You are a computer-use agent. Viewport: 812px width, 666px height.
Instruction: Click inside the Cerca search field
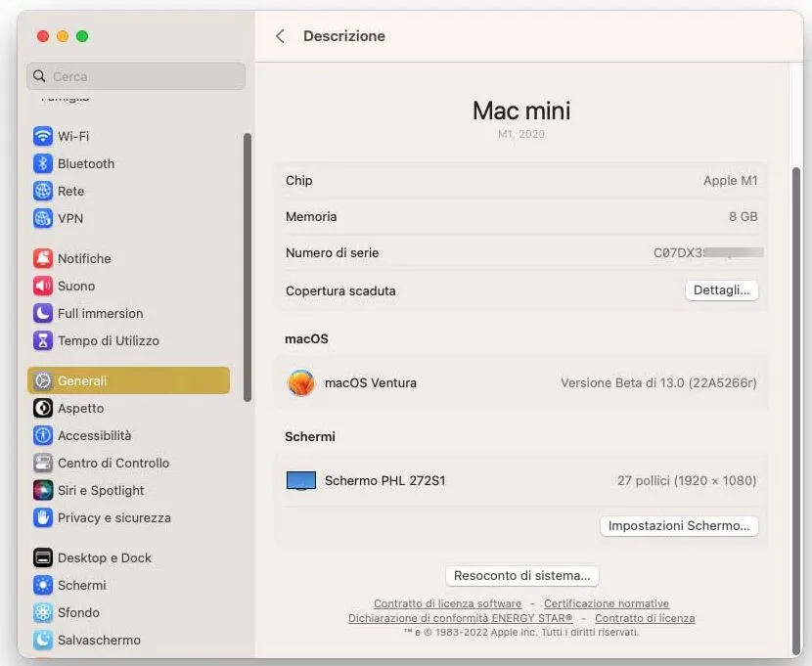pyautogui.click(x=135, y=75)
